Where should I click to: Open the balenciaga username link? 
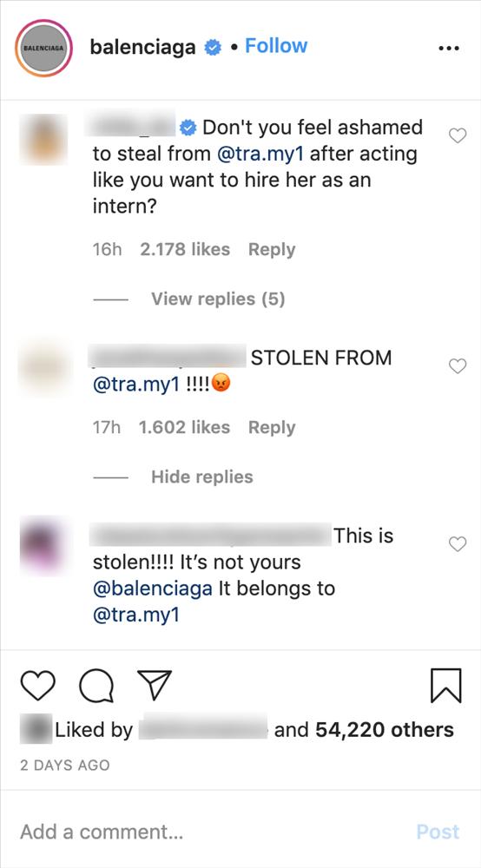(x=142, y=48)
